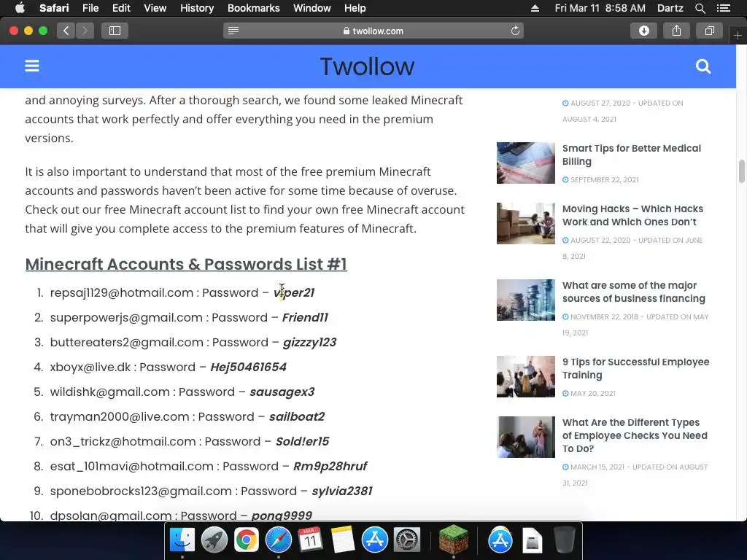Click the page's vertical scrollbar thumb
The width and height of the screenshot is (747, 560).
pos(741,171)
